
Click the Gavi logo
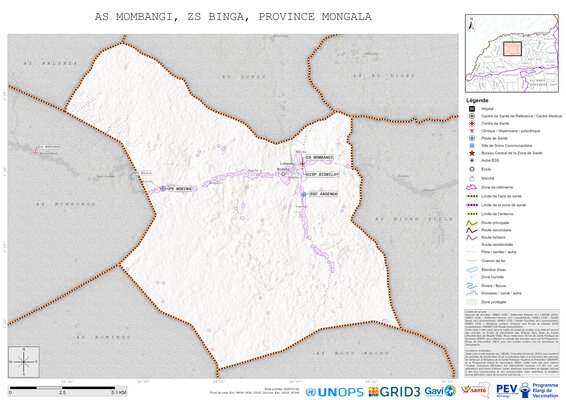point(440,391)
